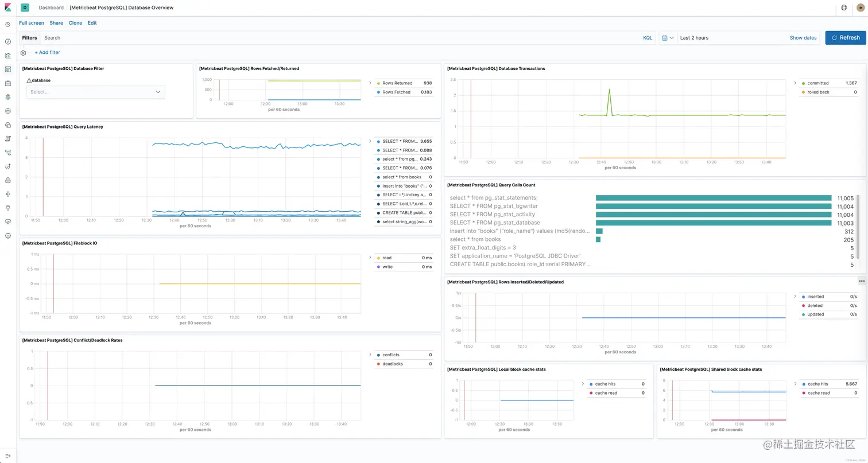Collapse legend of Shared block cache stats
Viewport: 868px width, 463px height.
point(795,384)
